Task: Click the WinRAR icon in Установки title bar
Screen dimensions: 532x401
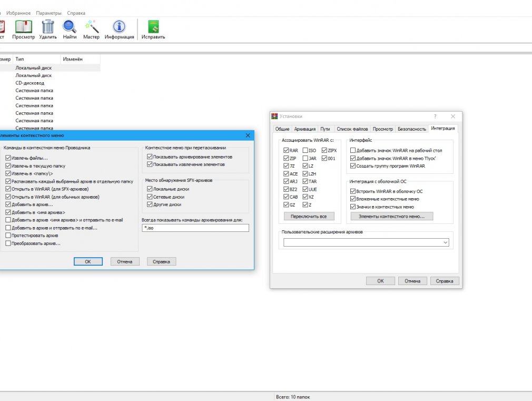Action: point(274,116)
